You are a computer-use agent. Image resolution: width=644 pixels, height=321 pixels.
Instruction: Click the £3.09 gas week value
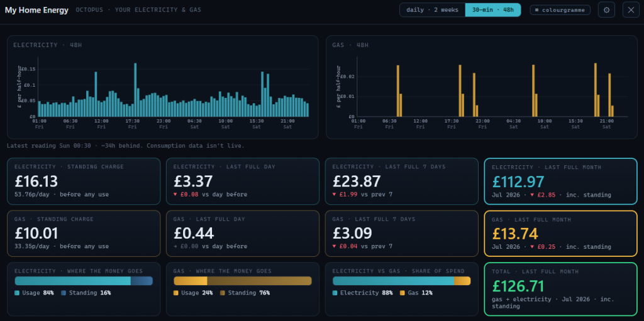click(352, 233)
